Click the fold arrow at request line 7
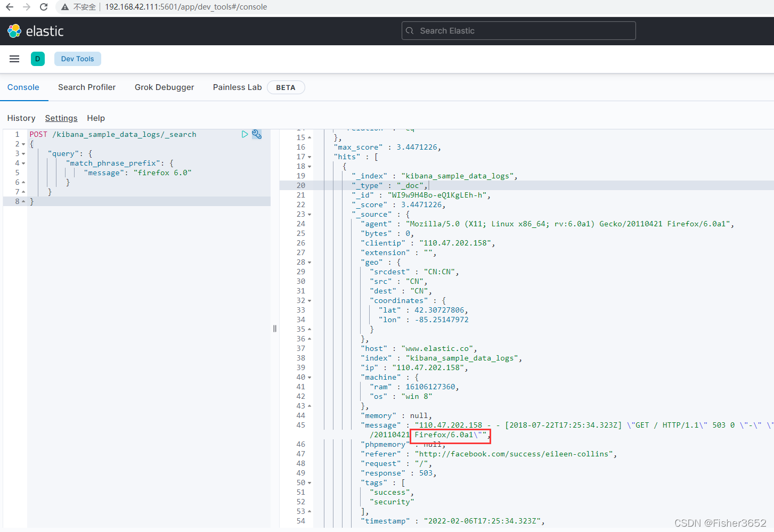The image size is (774, 532). tap(23, 192)
